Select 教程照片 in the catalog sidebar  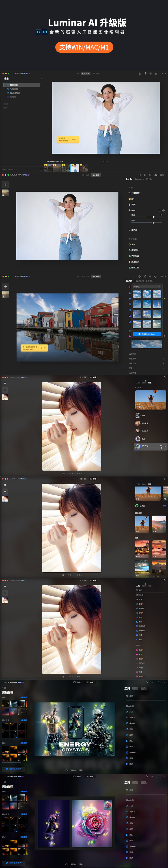22,85
